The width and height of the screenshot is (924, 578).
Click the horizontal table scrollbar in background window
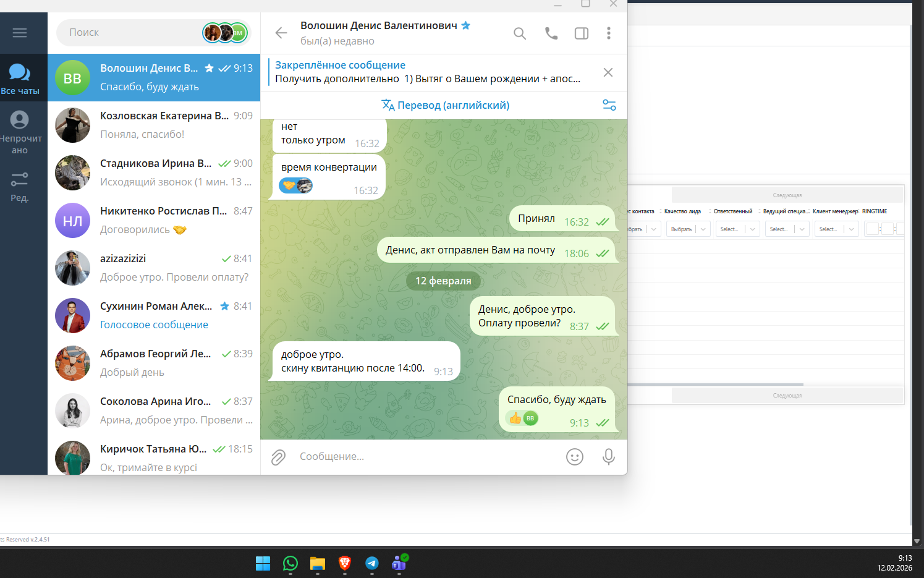716,385
